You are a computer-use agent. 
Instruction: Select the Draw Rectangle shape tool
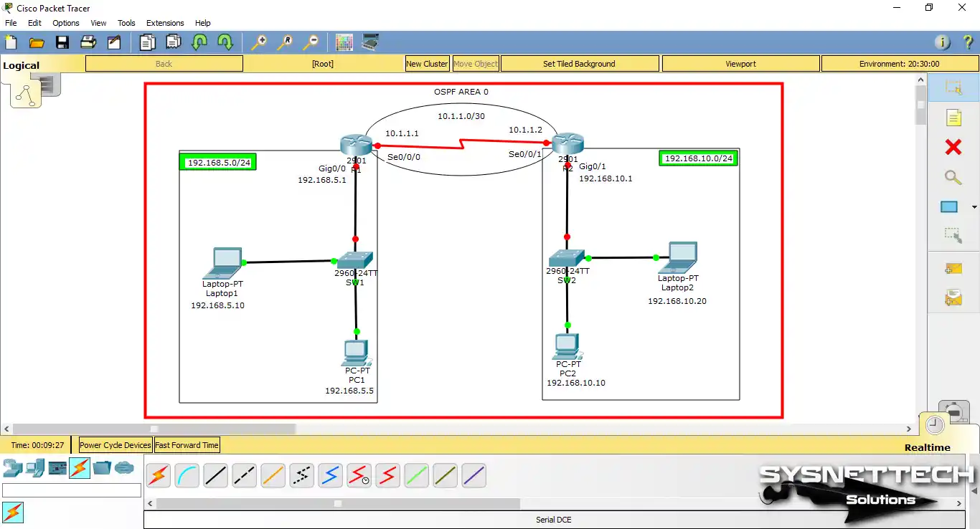click(949, 207)
